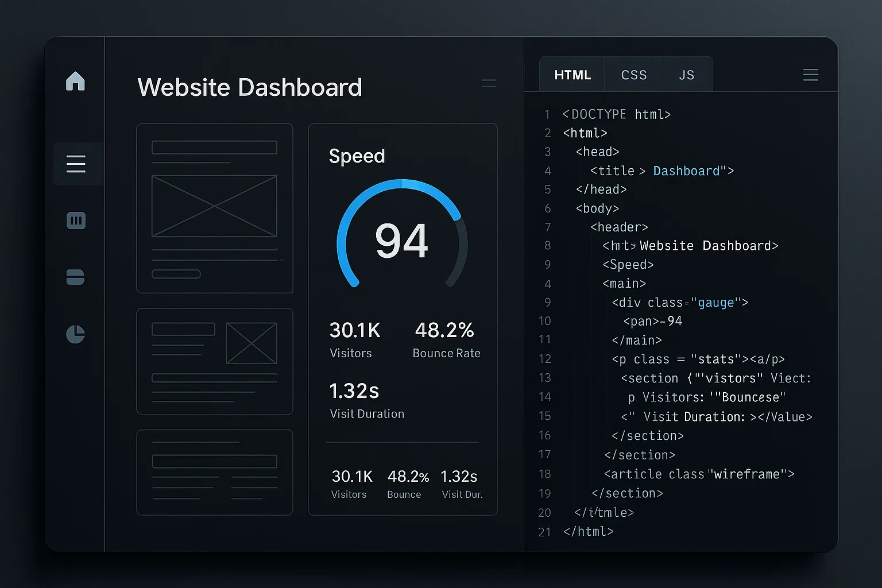The image size is (882, 588).
Task: Click the Visit Duration code line 15
Action: (717, 417)
